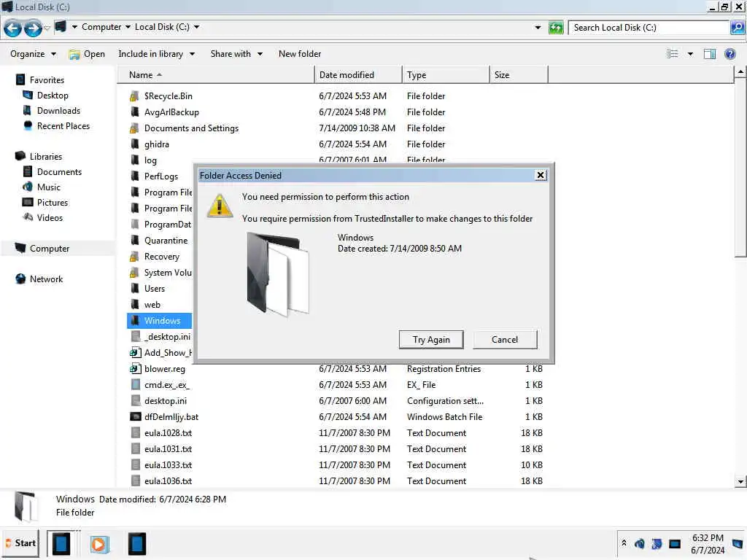Click Try Again in the dialog
Screen dimensions: 747x560
point(431,340)
